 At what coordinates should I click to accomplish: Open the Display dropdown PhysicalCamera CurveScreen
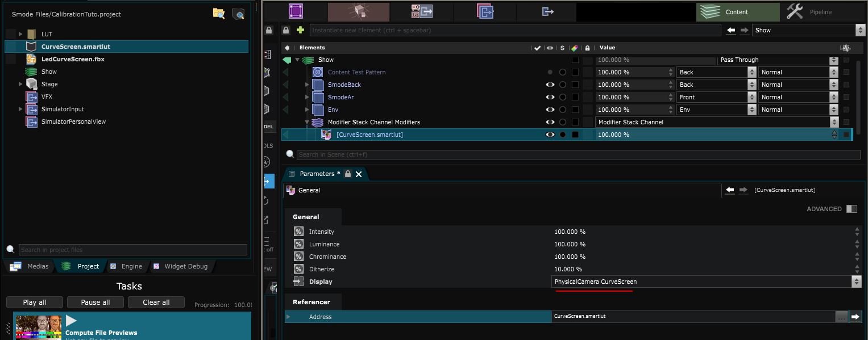click(706, 282)
